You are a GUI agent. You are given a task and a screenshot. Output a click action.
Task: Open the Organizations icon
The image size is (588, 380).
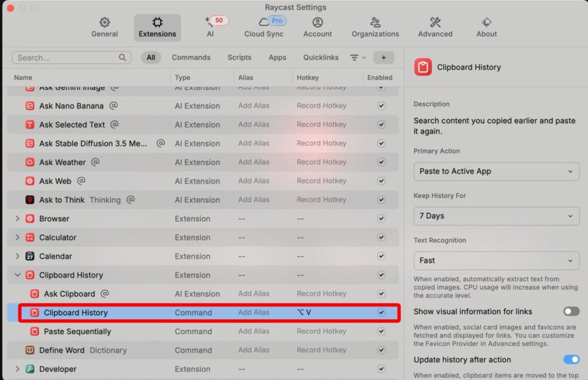pyautogui.click(x=375, y=23)
